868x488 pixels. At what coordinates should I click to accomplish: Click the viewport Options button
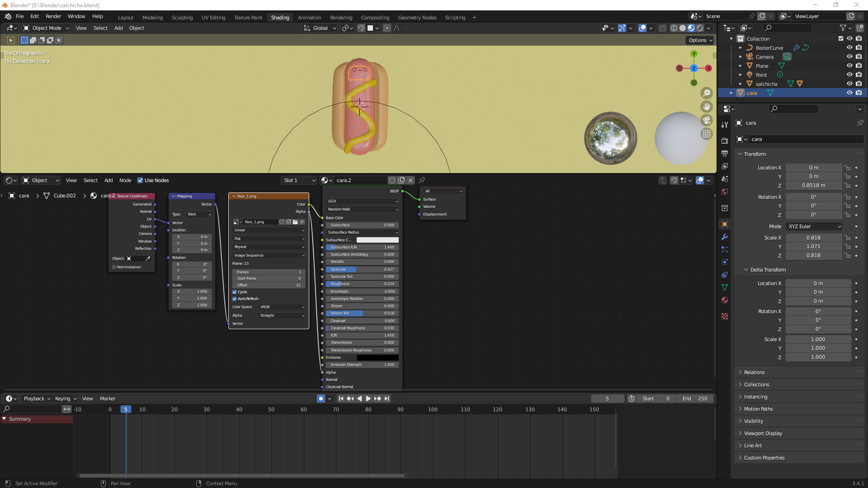[700, 40]
